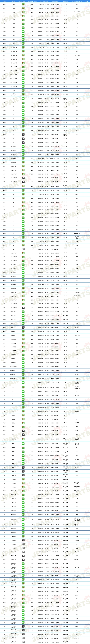Click the ON diesel icon in the AUDI CABRIOLET row
The image size is (90, 644).
click(23, 327)
